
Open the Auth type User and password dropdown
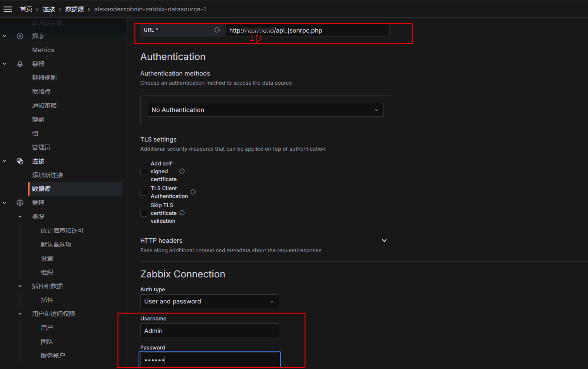210,301
